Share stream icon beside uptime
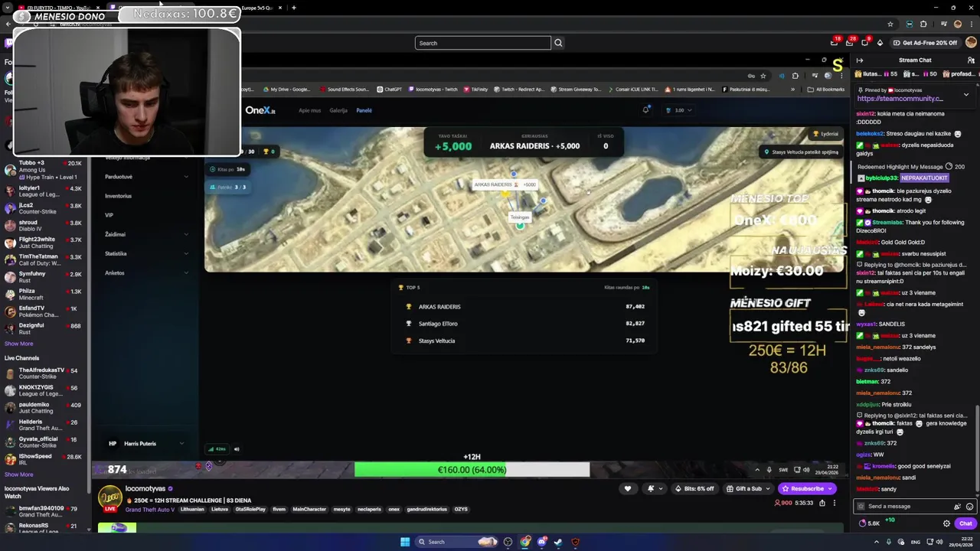The image size is (980, 551). point(822,503)
